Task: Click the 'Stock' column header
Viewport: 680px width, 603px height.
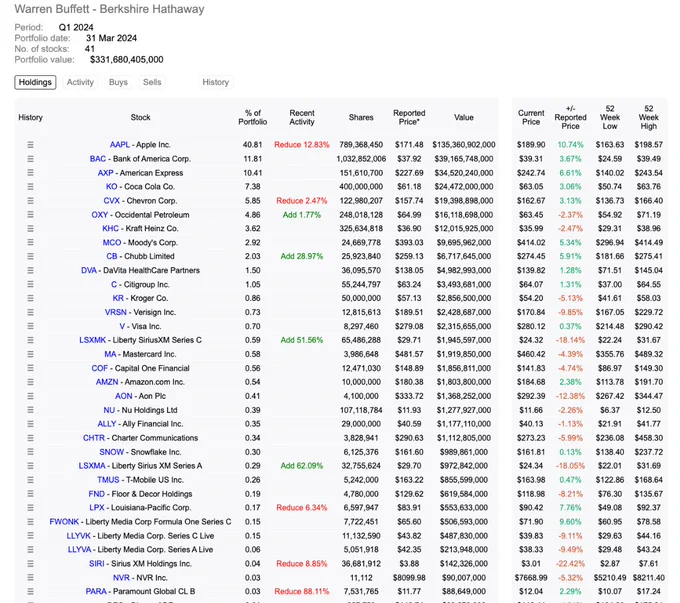Action: click(x=141, y=118)
